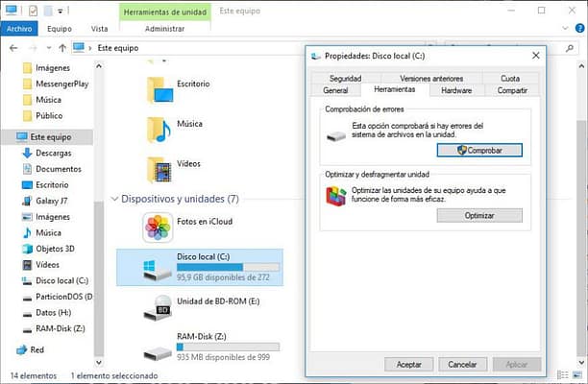The image size is (588, 384).
Task: Select RAM-Disk (Z:) in sidebar
Action: 54,328
